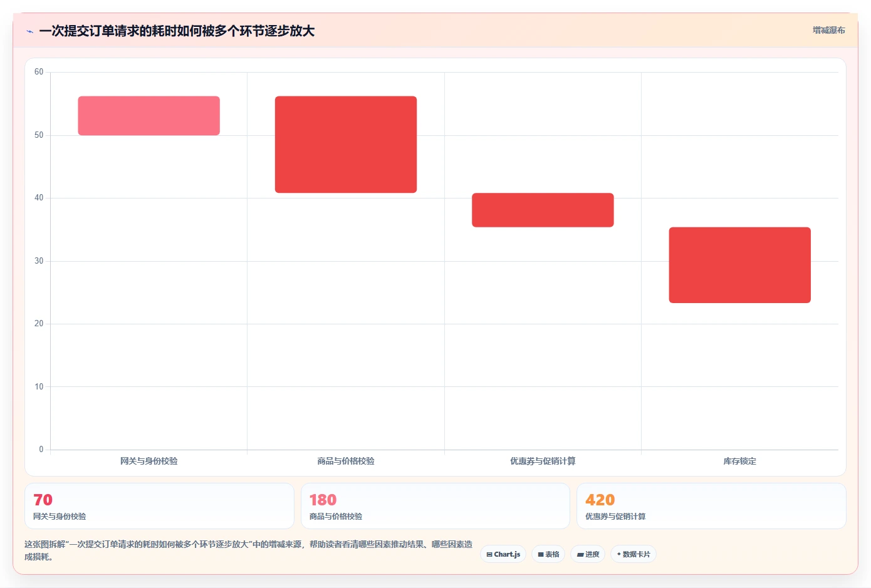Open the card showing 70
The image size is (871, 588).
click(x=159, y=506)
